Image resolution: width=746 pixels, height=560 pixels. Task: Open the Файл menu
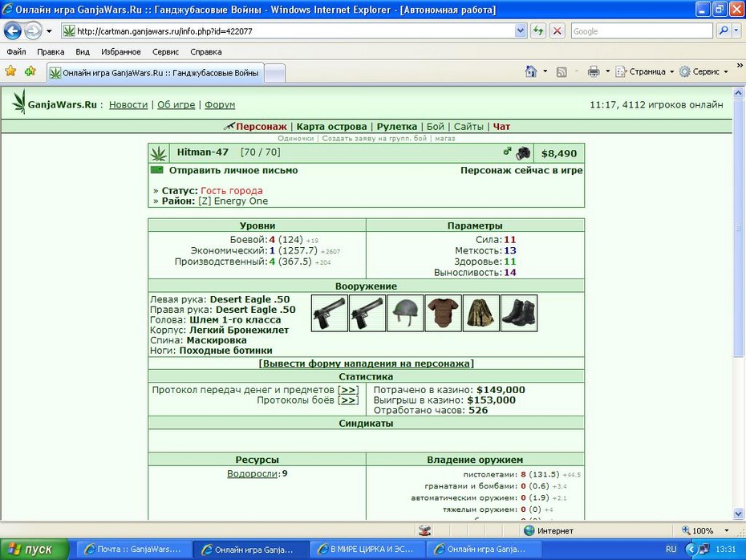click(16, 52)
